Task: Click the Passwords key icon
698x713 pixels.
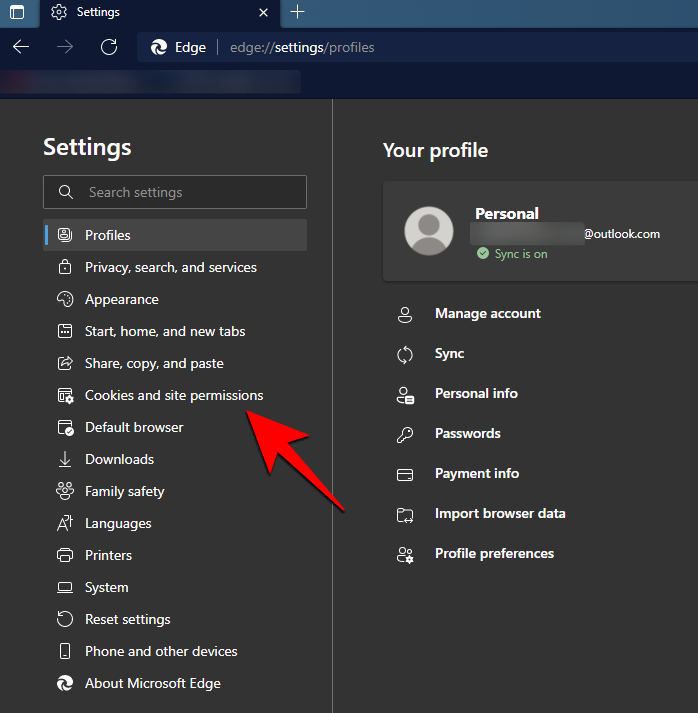Action: 405,434
